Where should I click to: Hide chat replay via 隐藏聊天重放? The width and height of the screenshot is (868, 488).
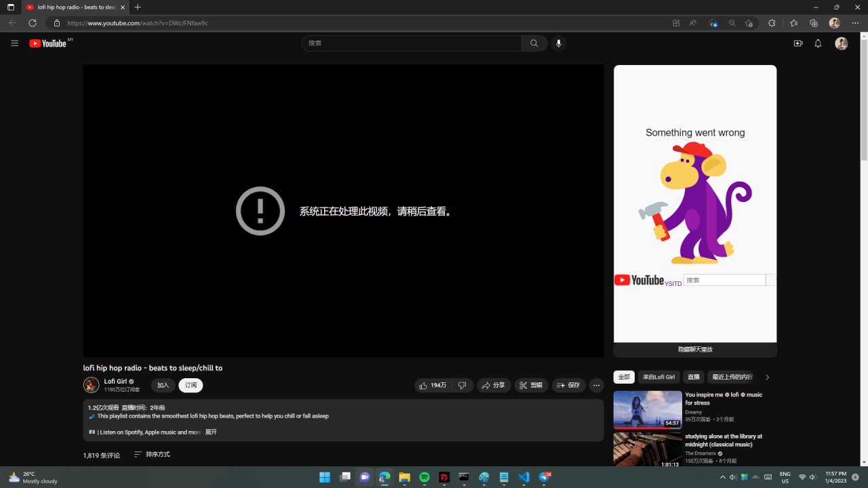(x=695, y=350)
